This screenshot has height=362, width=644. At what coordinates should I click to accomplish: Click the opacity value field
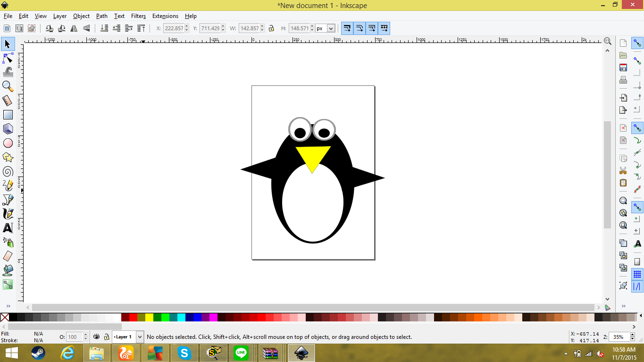74,337
